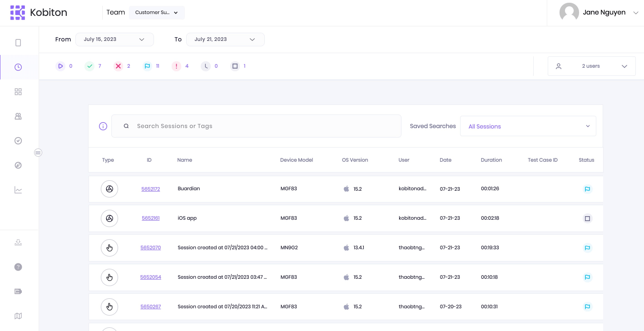Click the clock Sessions icon in sidebar
The height and width of the screenshot is (331, 644).
(x=18, y=67)
